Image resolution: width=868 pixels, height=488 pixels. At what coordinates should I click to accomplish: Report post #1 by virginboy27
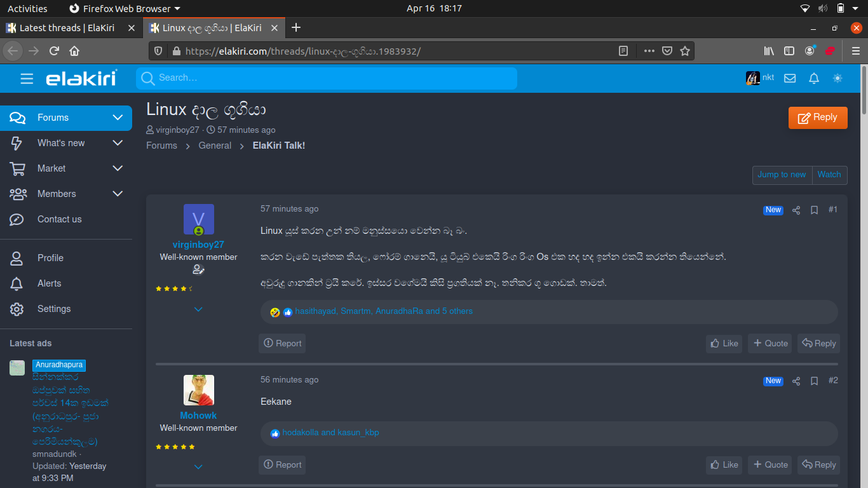click(282, 344)
